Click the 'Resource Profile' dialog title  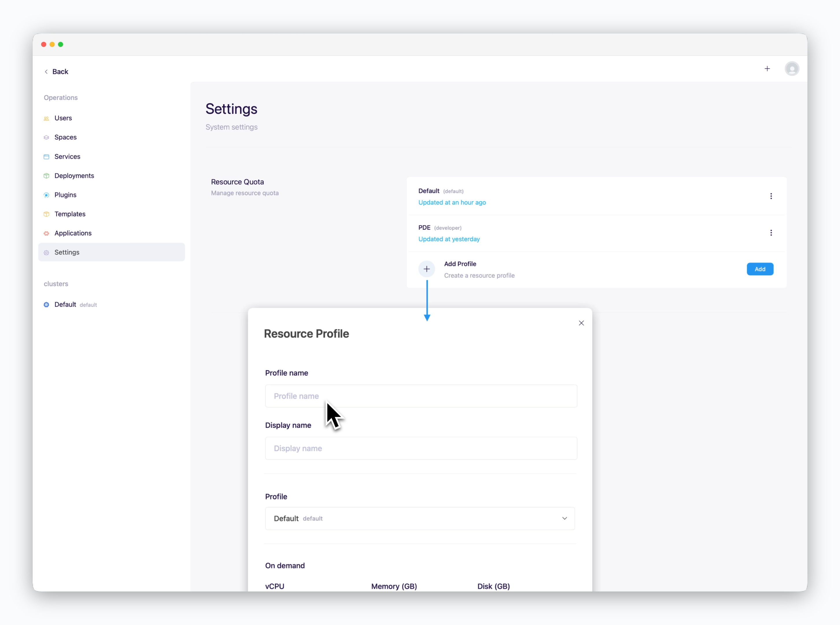(x=307, y=334)
